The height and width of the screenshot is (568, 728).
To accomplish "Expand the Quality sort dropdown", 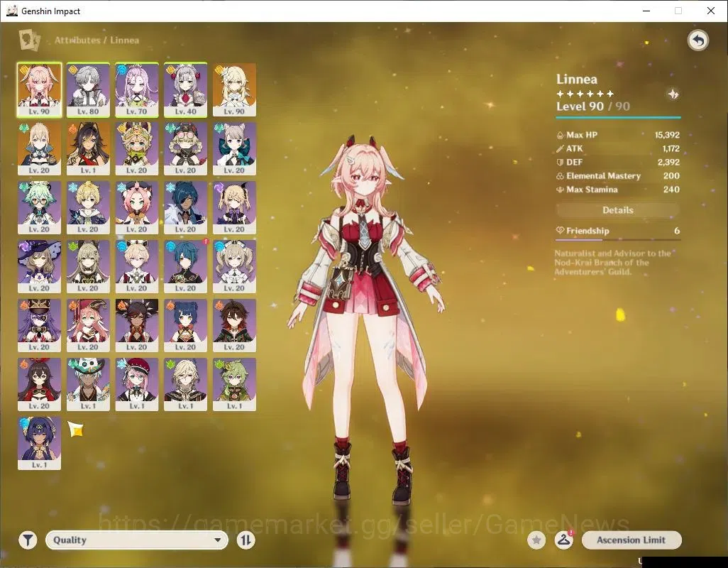I will [137, 540].
